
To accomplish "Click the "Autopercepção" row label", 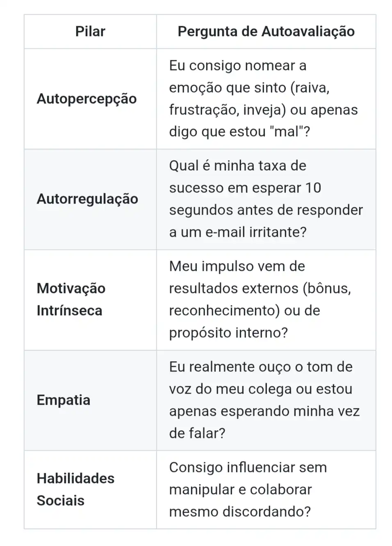I will click(x=87, y=99).
